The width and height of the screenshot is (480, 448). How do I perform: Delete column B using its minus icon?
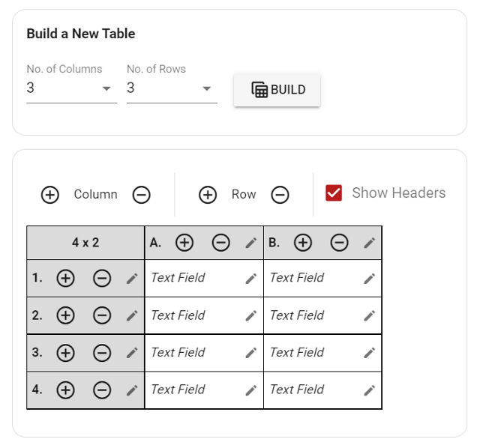pos(339,243)
